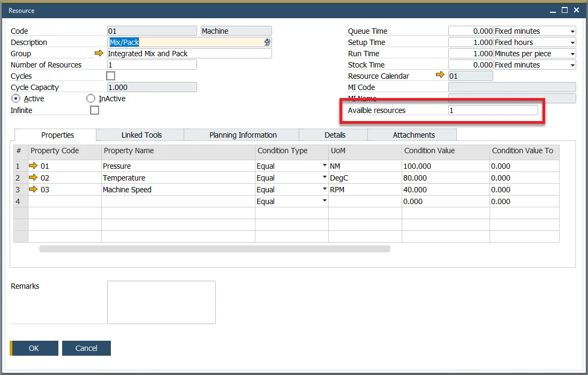The height and width of the screenshot is (375, 588).
Task: Click the Setup Time value field
Action: (471, 42)
